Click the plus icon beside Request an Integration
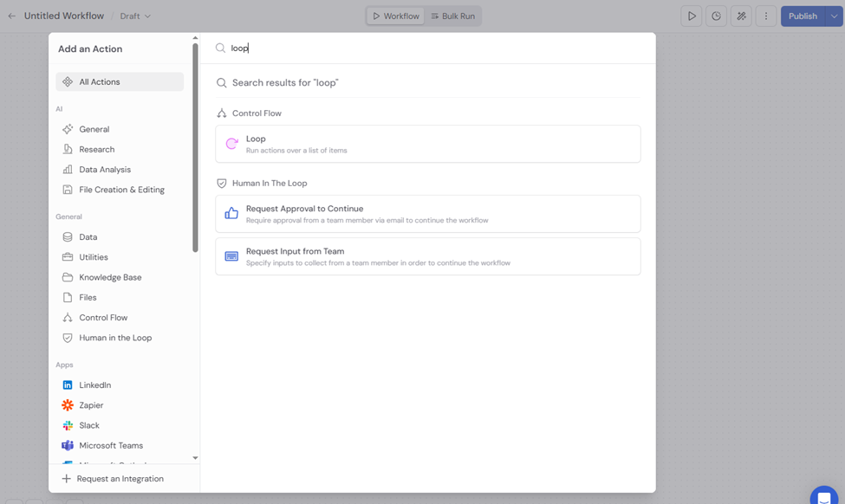The width and height of the screenshot is (845, 504). click(x=66, y=479)
